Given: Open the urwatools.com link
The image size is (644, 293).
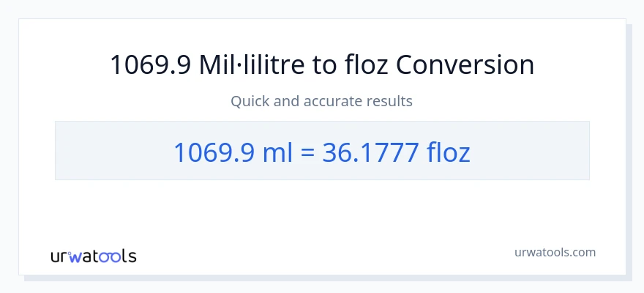Looking at the screenshot, I should (x=554, y=252).
